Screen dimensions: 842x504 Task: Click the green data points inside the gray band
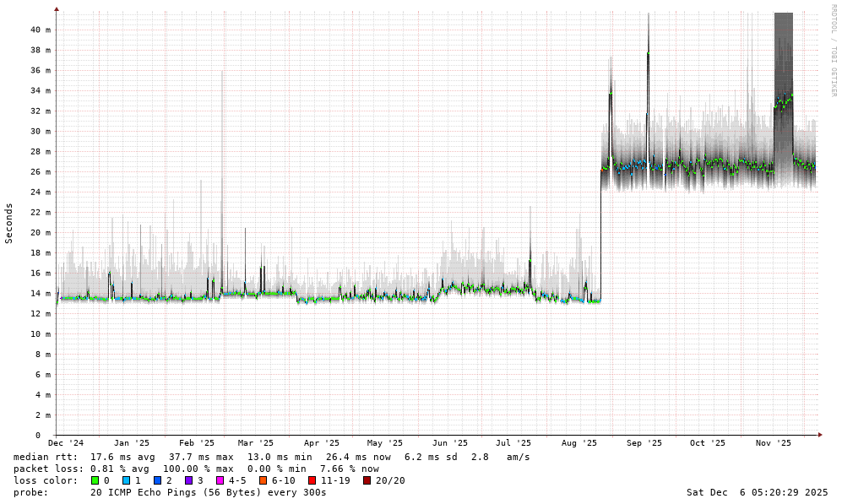pos(783,102)
